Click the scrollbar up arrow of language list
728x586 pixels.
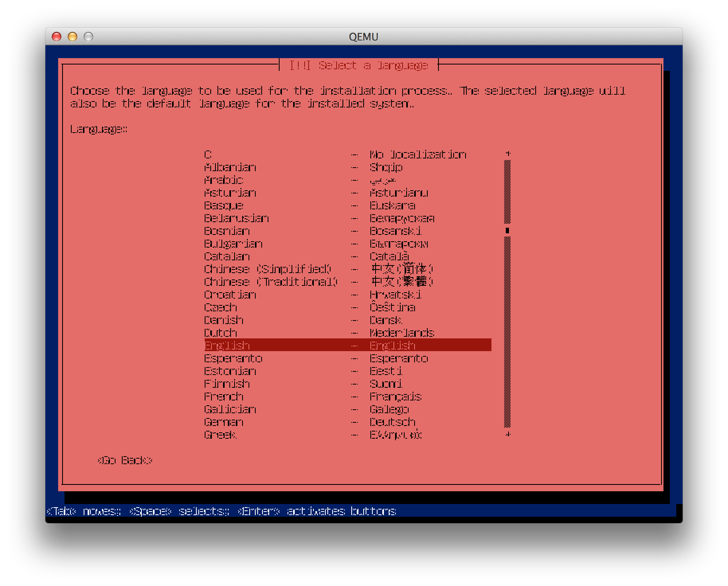(x=507, y=154)
